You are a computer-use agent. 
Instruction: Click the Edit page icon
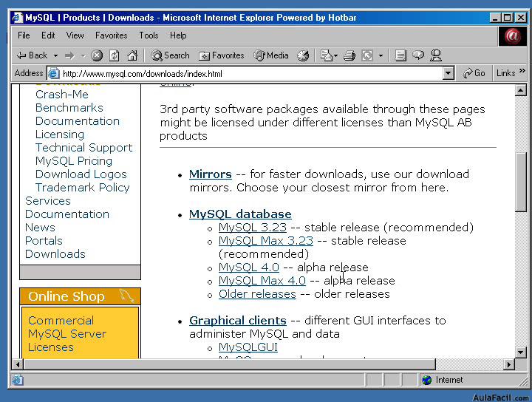[367, 55]
